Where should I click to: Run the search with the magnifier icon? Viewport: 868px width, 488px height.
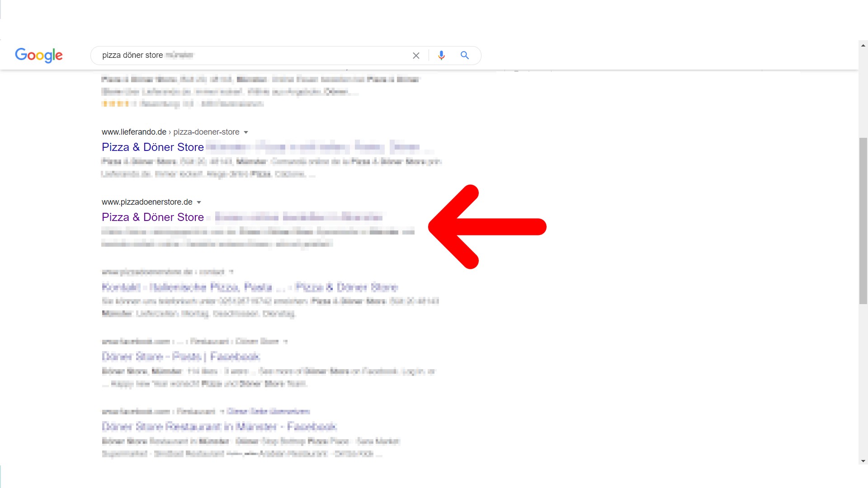click(x=464, y=55)
